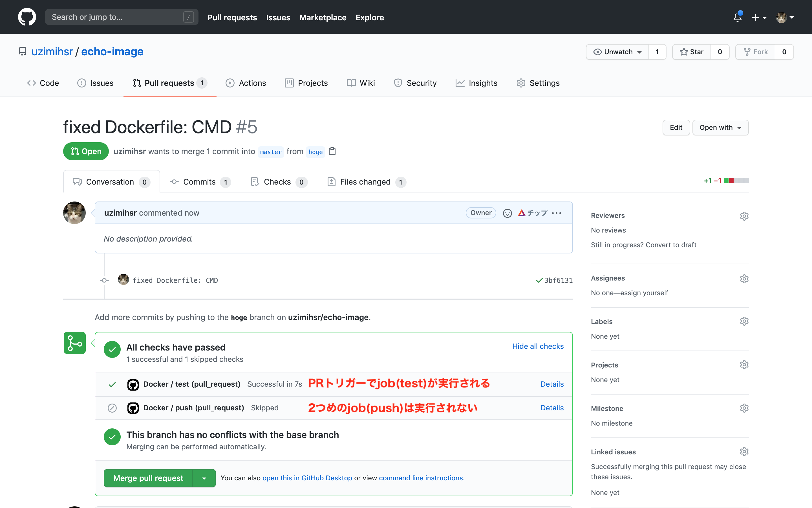Click the uzimihsr cat avatar beside the comment

pyautogui.click(x=74, y=213)
